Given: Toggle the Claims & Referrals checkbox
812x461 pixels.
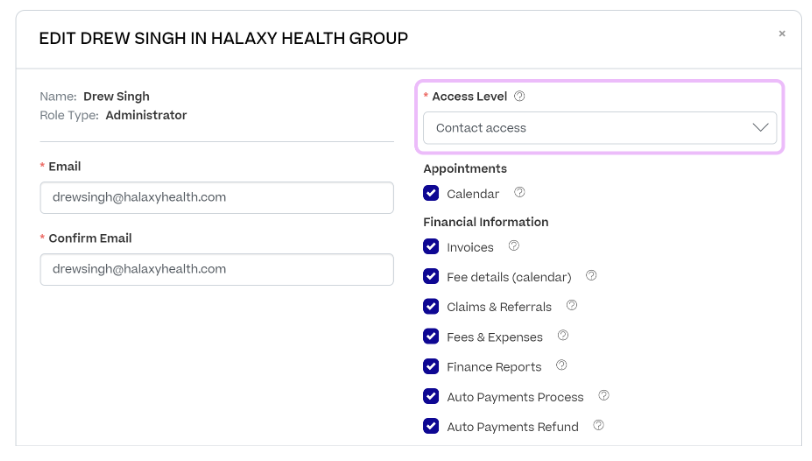Looking at the screenshot, I should pos(431,307).
